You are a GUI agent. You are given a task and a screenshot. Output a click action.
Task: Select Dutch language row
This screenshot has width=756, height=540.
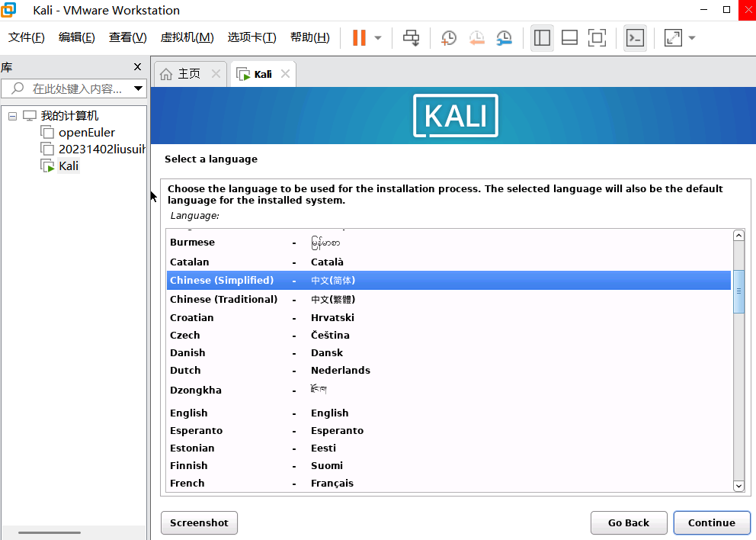click(449, 370)
